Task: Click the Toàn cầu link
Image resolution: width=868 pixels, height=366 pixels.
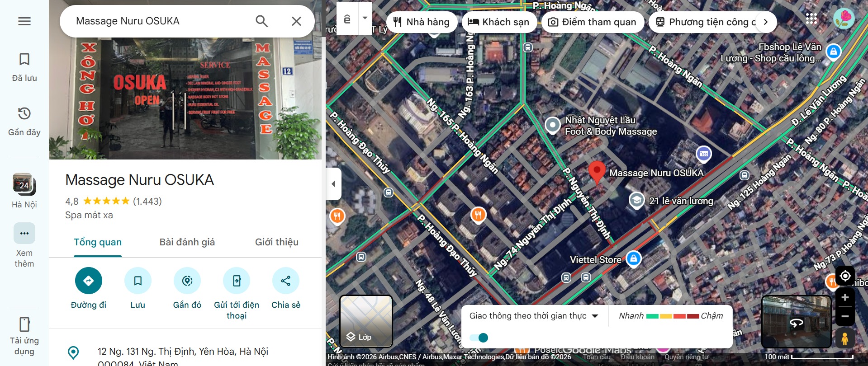Action: pyautogui.click(x=597, y=357)
